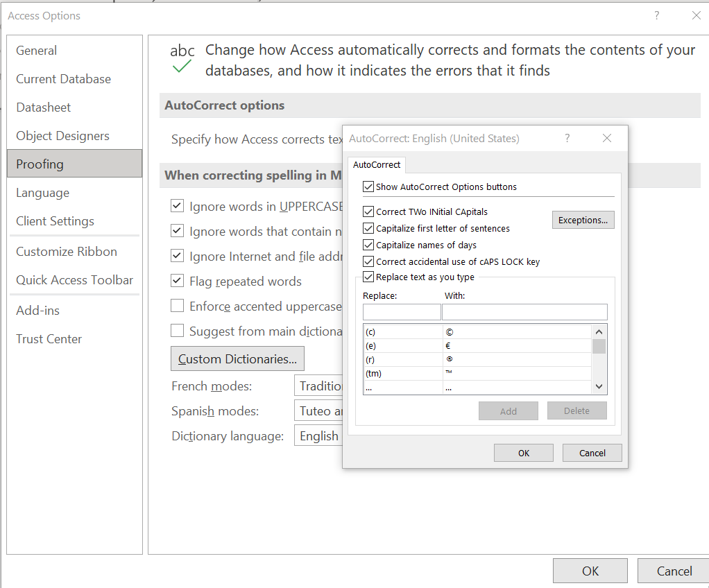Click the replacement list scrollbar thumb
Screen dimensions: 709x588
[x=599, y=346]
